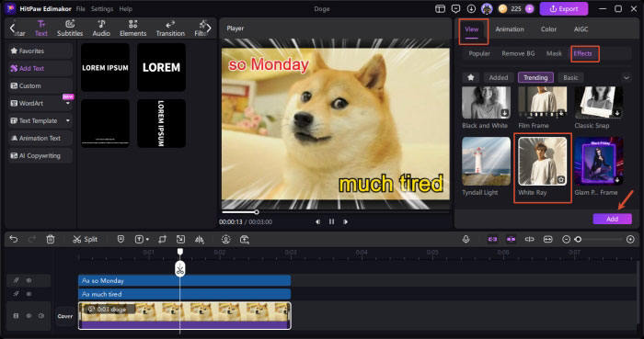This screenshot has height=339, width=644.
Task: Show more media tabs with right chevron
Action: pyautogui.click(x=209, y=28)
